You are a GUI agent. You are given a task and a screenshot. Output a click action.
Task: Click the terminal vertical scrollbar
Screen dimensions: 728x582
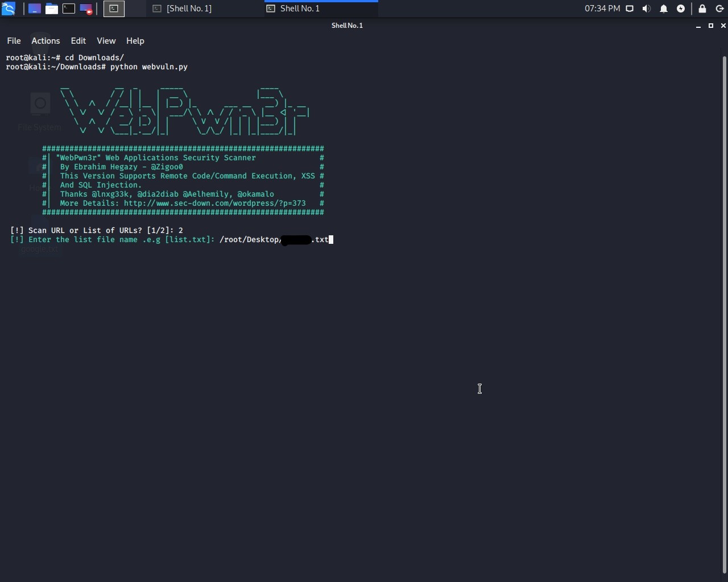pyautogui.click(x=724, y=314)
